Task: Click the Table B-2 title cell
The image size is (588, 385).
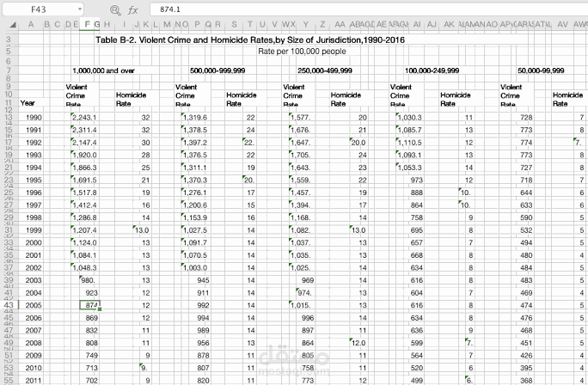Action: (x=250, y=40)
